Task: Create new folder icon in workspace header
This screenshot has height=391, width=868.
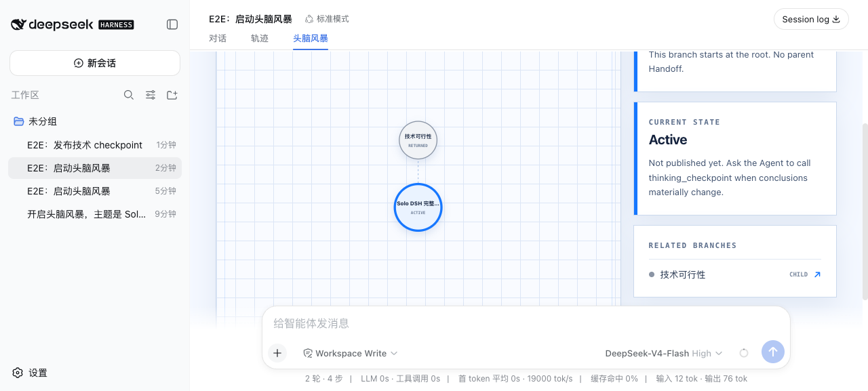Action: pyautogui.click(x=172, y=95)
